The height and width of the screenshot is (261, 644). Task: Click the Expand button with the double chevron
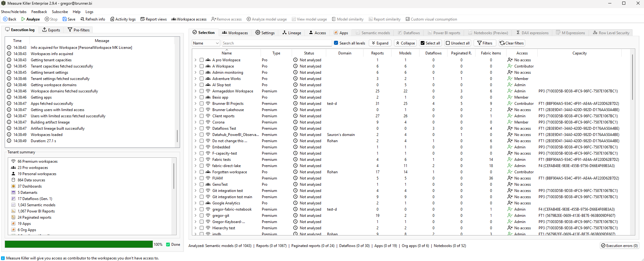(380, 43)
